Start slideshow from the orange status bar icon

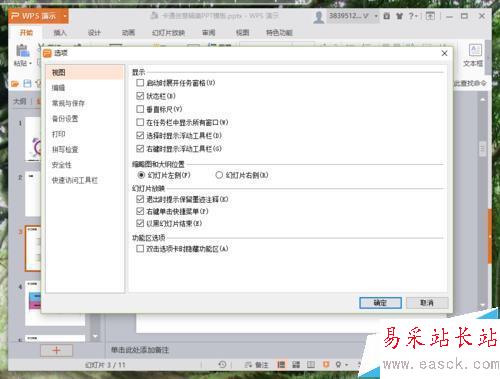click(326, 364)
